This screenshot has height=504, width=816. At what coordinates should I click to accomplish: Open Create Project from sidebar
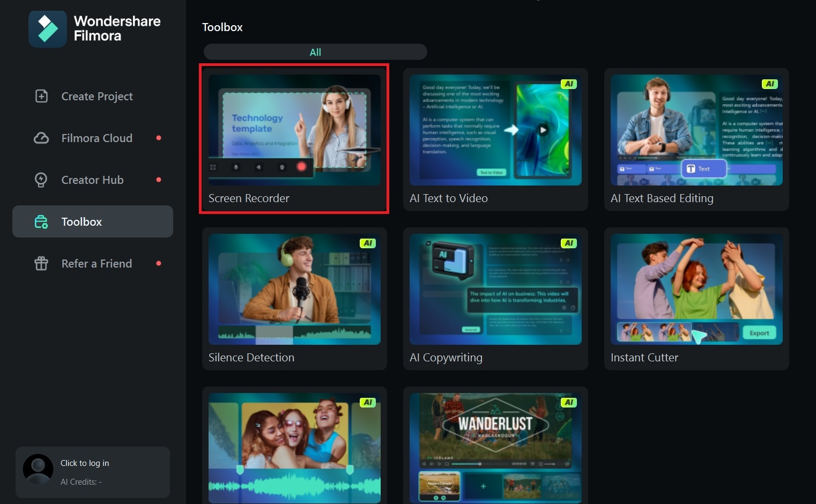click(x=93, y=96)
